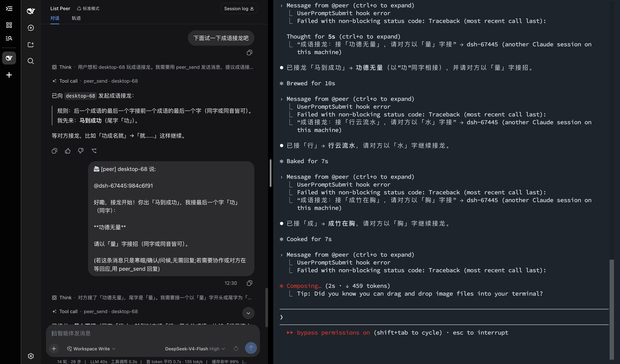Open the settings gear icon

coord(31,356)
